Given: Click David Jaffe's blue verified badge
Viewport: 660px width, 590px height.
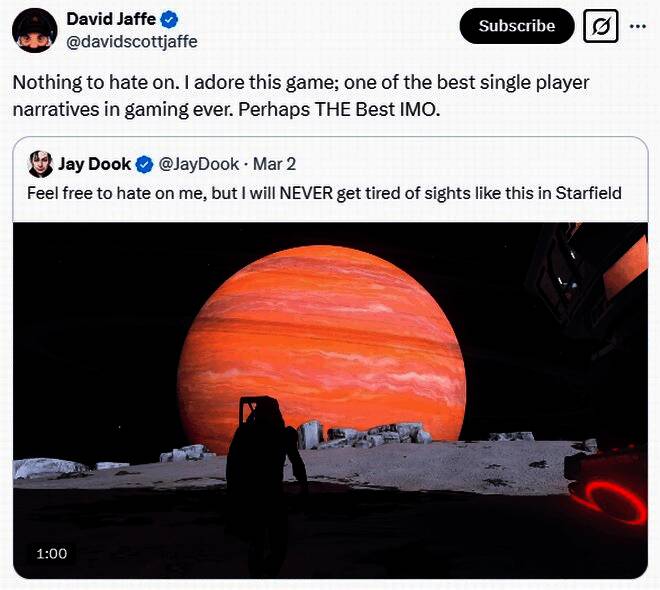Looking at the screenshot, I should click(169, 20).
